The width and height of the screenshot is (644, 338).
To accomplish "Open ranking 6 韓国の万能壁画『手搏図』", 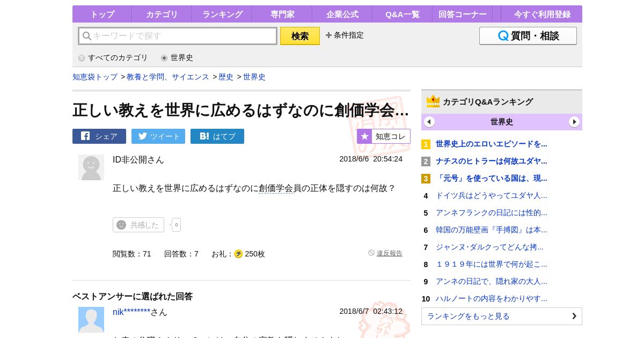I will click(x=492, y=230).
